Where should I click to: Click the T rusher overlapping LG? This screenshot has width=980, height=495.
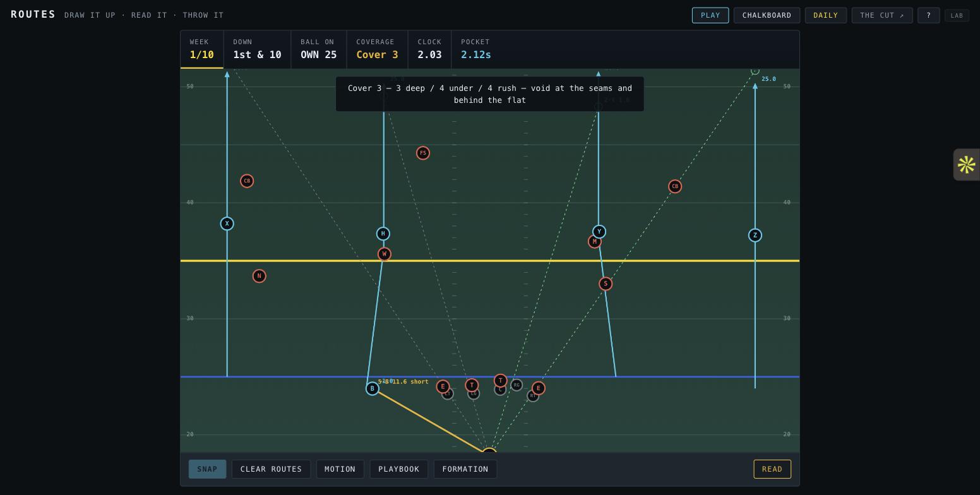tap(472, 385)
